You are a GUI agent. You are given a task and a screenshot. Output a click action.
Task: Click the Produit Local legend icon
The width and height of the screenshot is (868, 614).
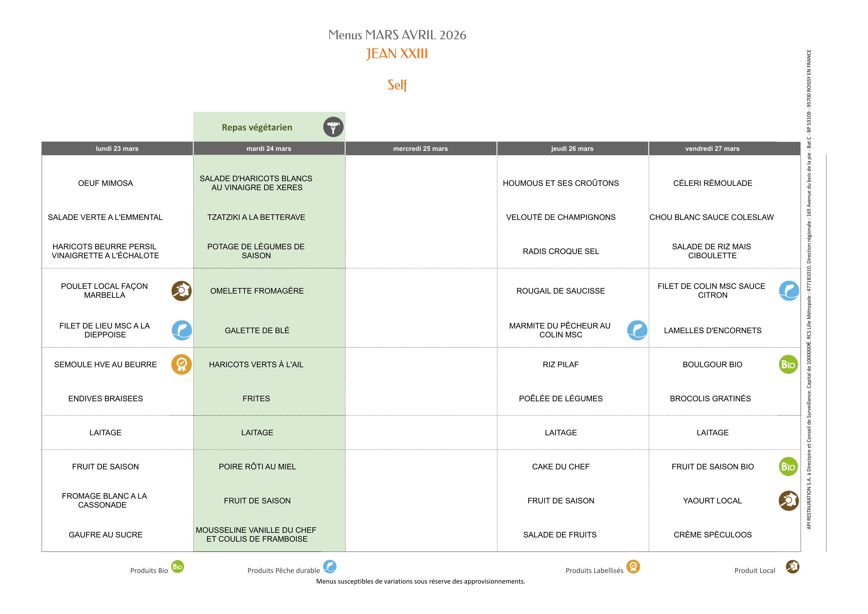tap(792, 566)
